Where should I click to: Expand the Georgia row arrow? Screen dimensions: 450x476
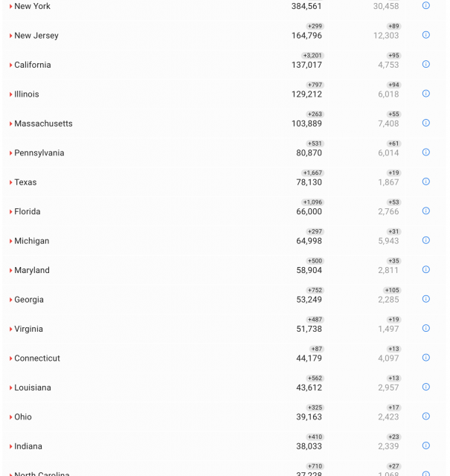point(10,300)
